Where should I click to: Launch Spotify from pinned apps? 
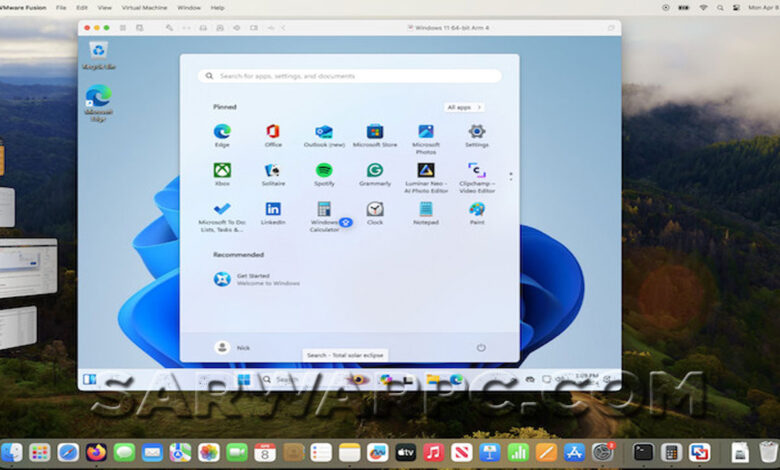point(324,174)
